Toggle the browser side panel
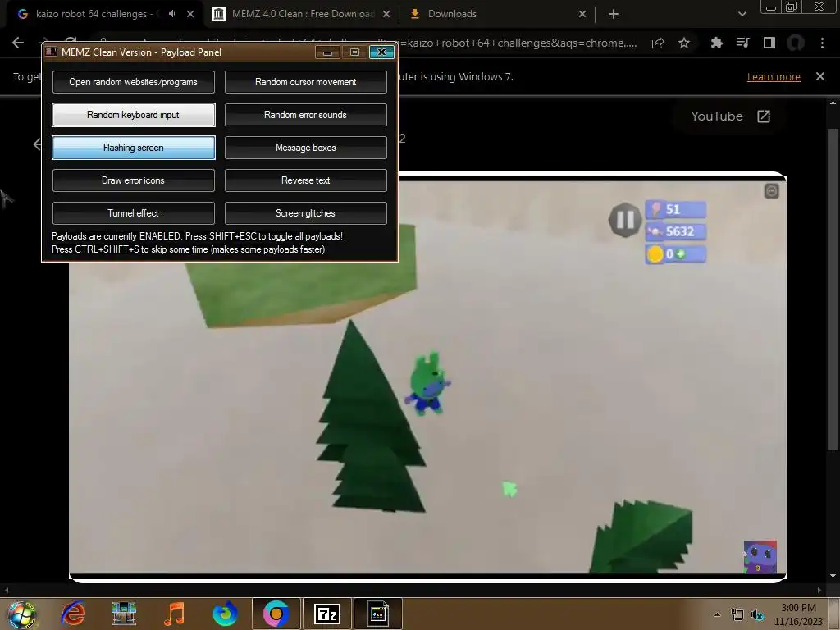Viewport: 840px width, 630px height. [x=769, y=43]
